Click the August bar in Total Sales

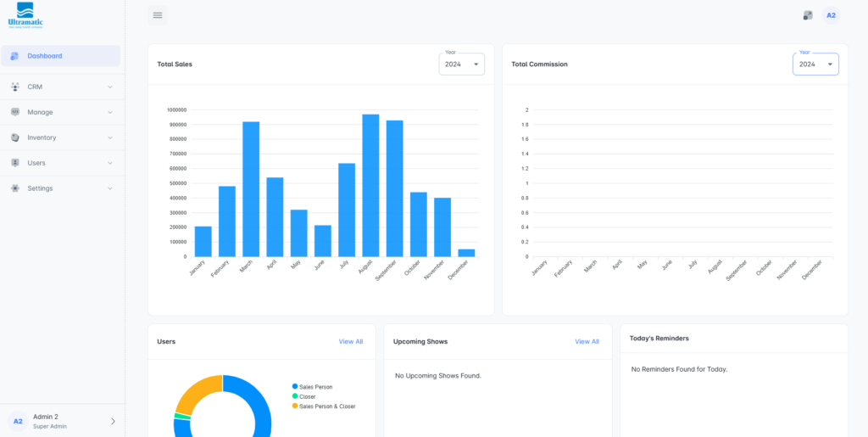click(370, 186)
